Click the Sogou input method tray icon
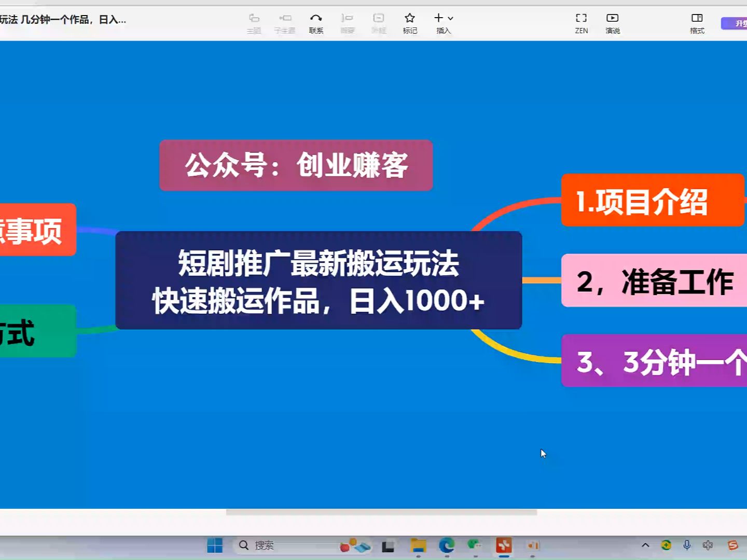The width and height of the screenshot is (747, 560). (x=732, y=545)
